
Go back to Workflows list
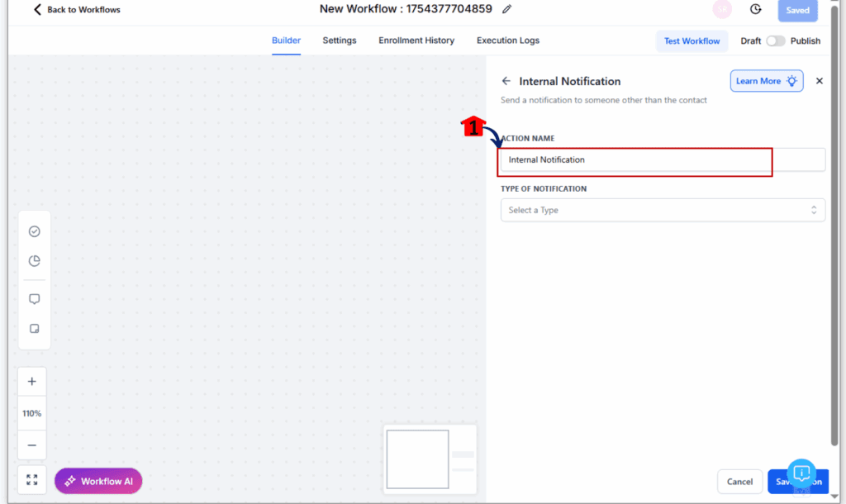pyautogui.click(x=77, y=10)
